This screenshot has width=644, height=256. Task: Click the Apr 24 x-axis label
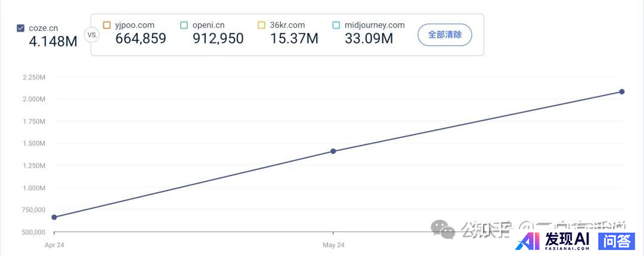click(54, 245)
